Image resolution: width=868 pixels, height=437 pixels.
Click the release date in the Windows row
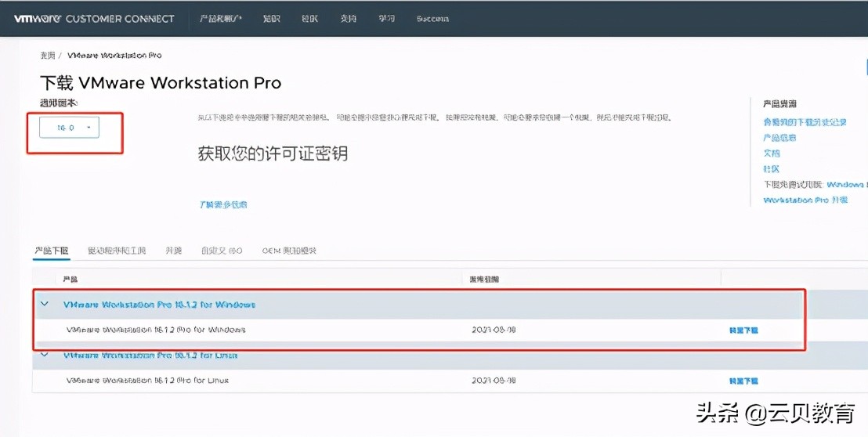(x=494, y=330)
